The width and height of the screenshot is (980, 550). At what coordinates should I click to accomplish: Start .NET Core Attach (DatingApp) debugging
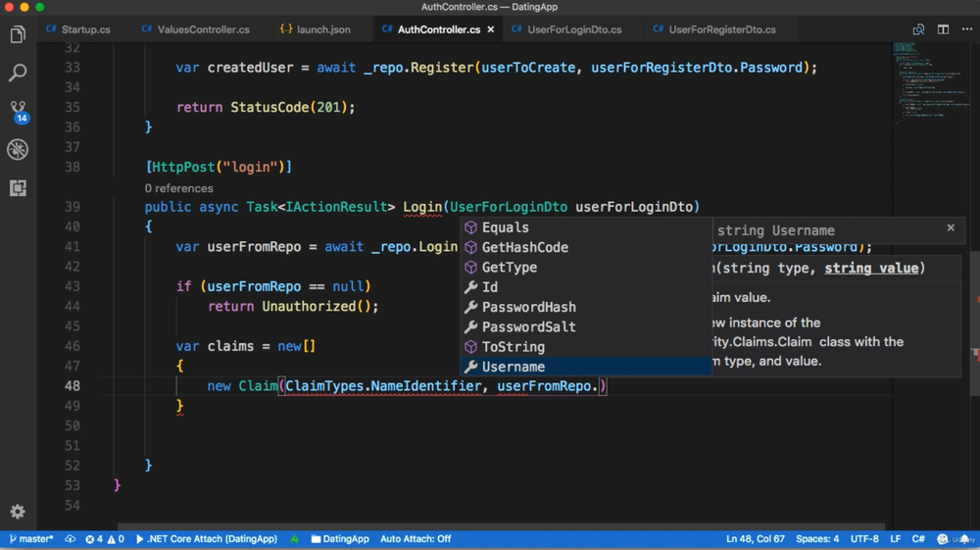point(206,539)
